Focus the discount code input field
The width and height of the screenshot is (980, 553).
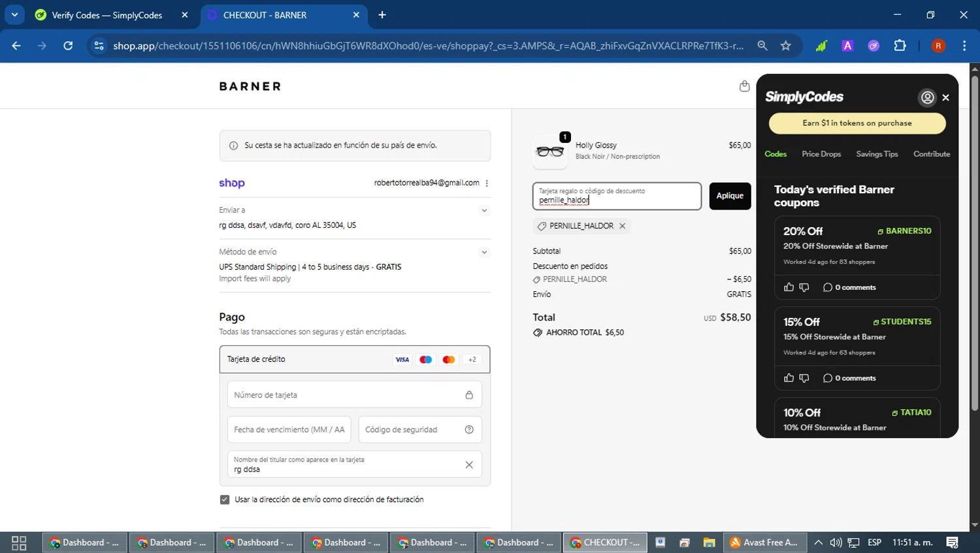(x=617, y=196)
